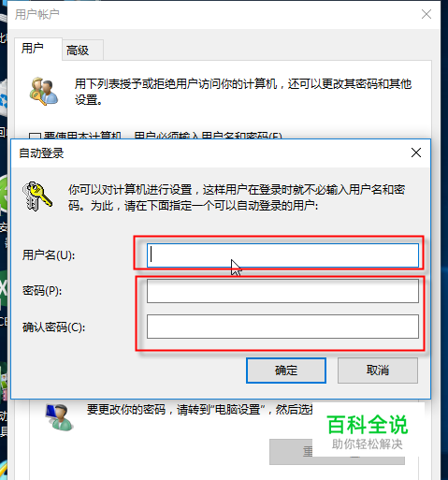The height and width of the screenshot is (480, 448).
Task: Close the 用户帐户 window
Action: click(426, 14)
